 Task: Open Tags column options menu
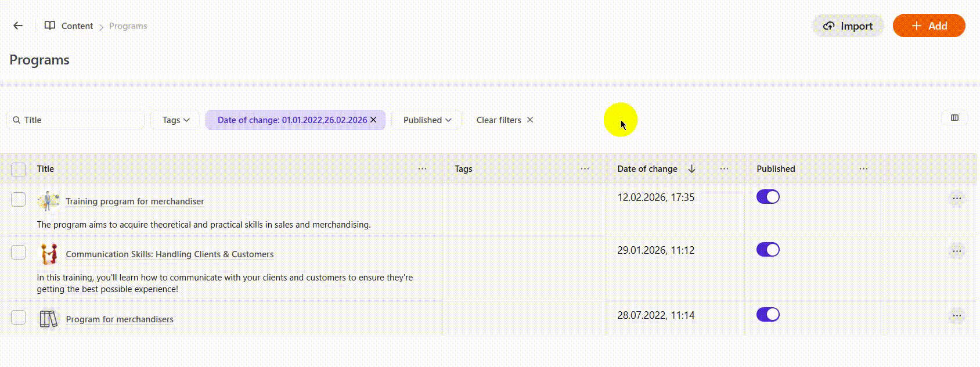point(585,169)
